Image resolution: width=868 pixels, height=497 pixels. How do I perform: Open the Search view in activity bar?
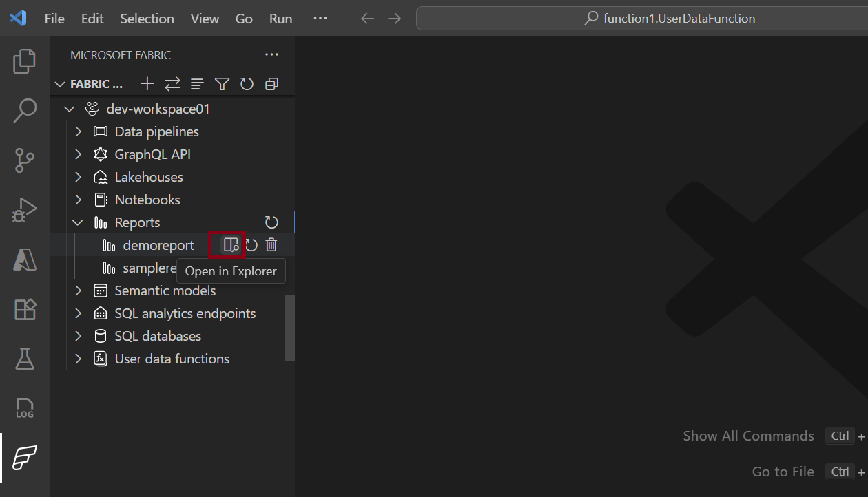[25, 110]
